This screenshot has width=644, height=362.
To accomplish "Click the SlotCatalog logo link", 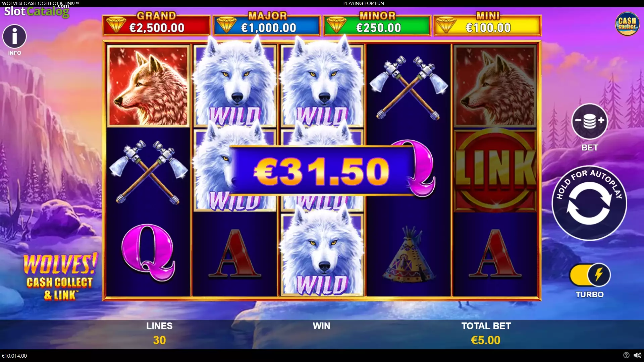I will coord(37,11).
